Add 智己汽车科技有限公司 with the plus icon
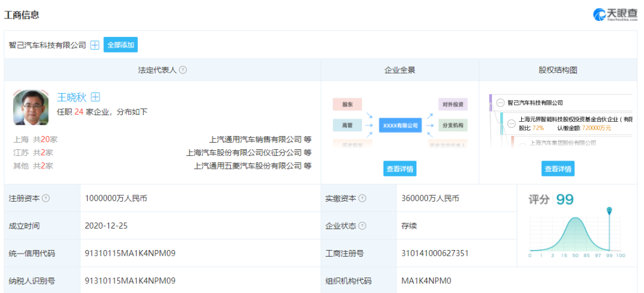The width and height of the screenshot is (644, 293). click(x=95, y=45)
